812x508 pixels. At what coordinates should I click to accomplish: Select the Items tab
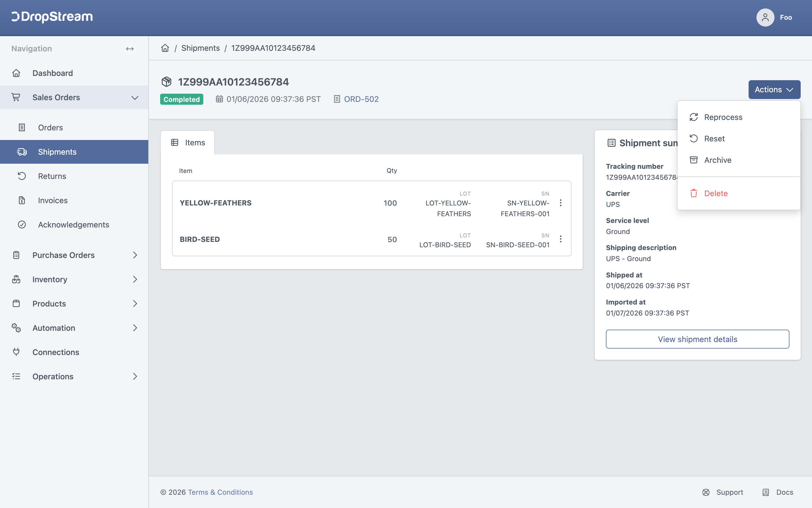coord(187,143)
